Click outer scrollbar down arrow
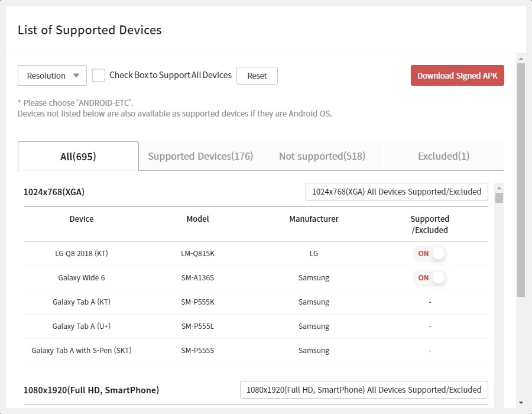This screenshot has width=532, height=414. click(521, 403)
